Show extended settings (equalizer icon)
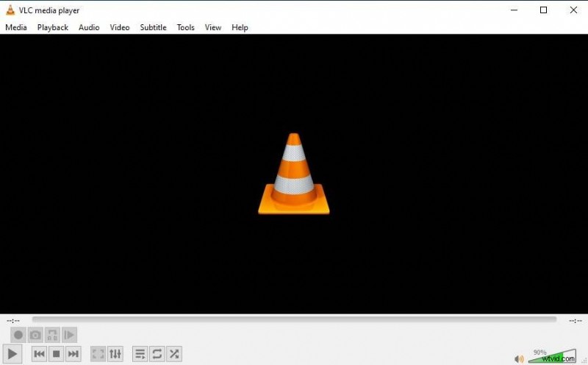Image resolution: width=588 pixels, height=365 pixels. (x=115, y=354)
